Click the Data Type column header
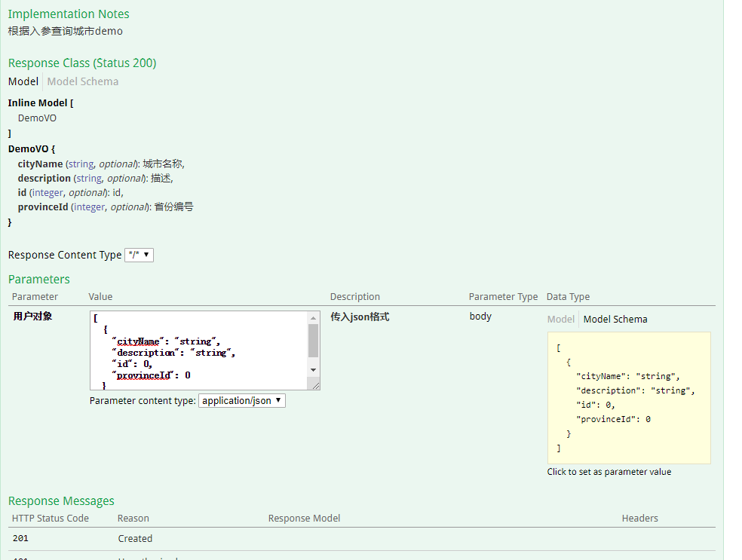 pos(568,296)
